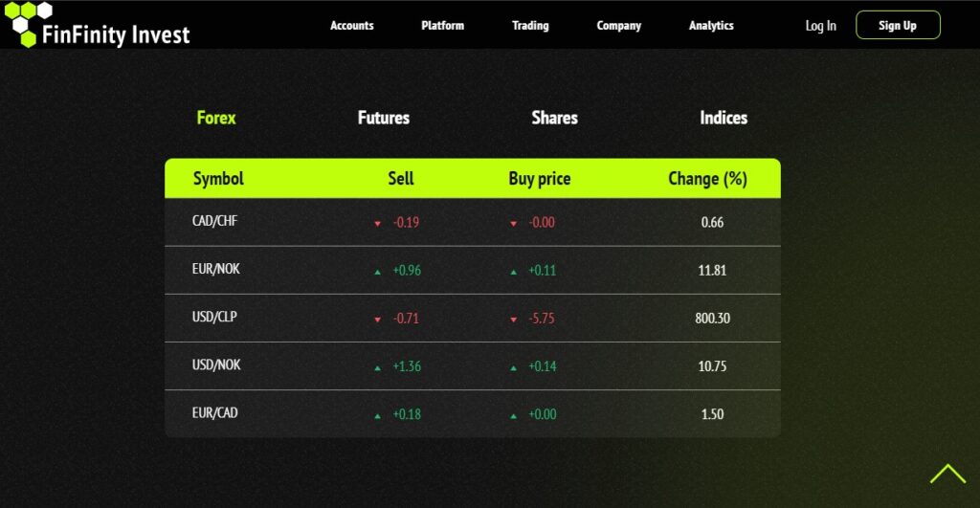Image resolution: width=980 pixels, height=508 pixels.
Task: Click the red down arrow in USD/CLP Buy price
Action: pyautogui.click(x=513, y=320)
